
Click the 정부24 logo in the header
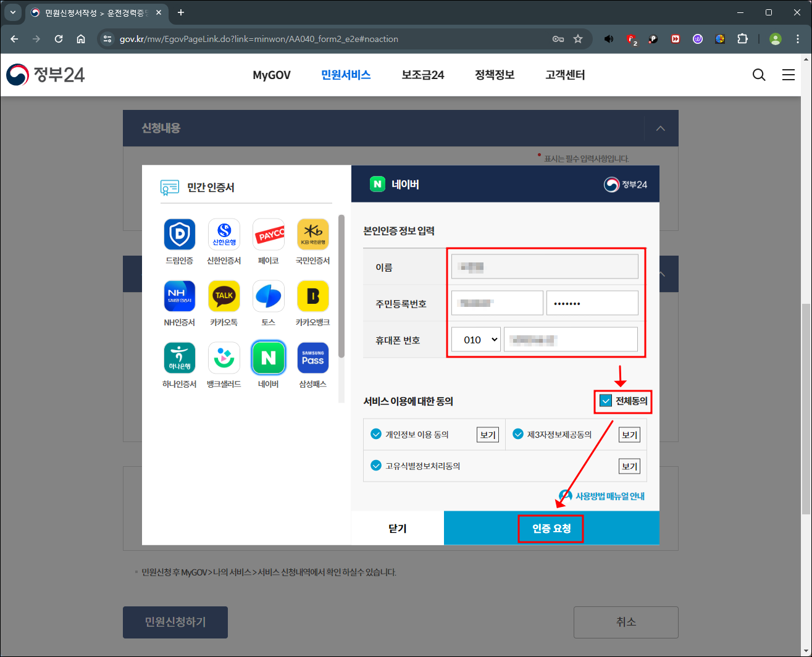point(46,75)
